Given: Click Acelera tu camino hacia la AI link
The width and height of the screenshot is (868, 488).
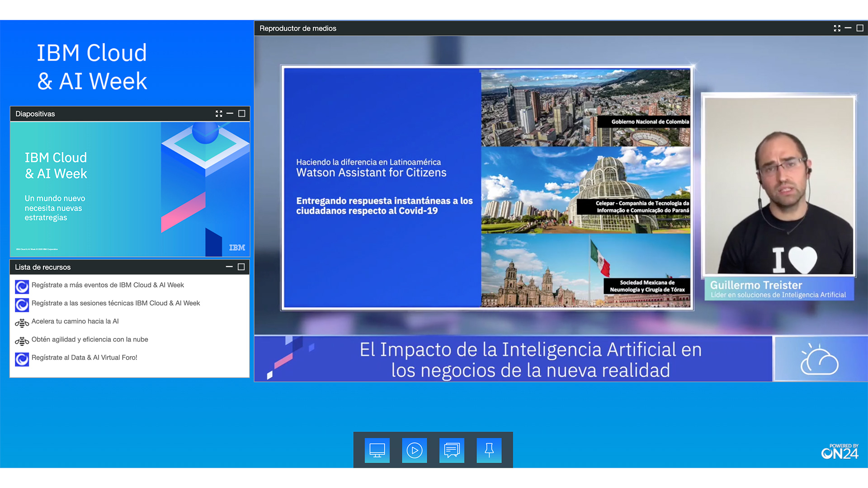Looking at the screenshot, I should pyautogui.click(x=75, y=321).
